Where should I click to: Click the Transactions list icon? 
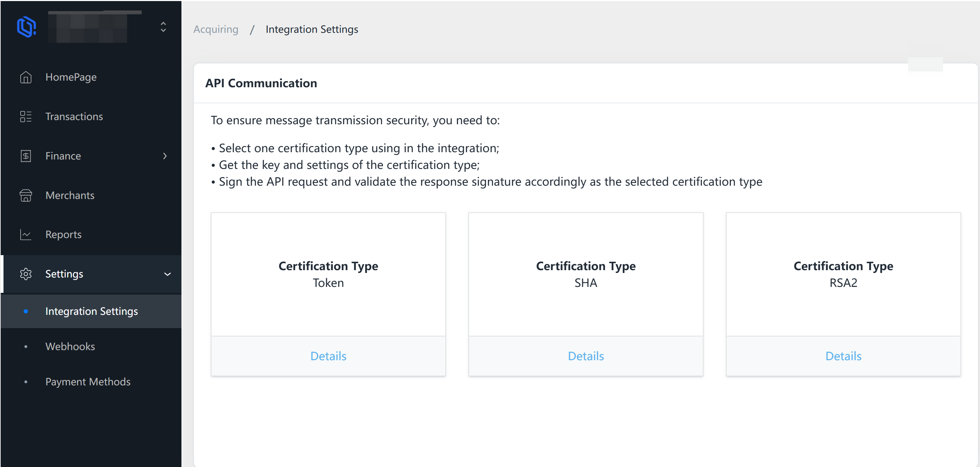click(x=25, y=117)
